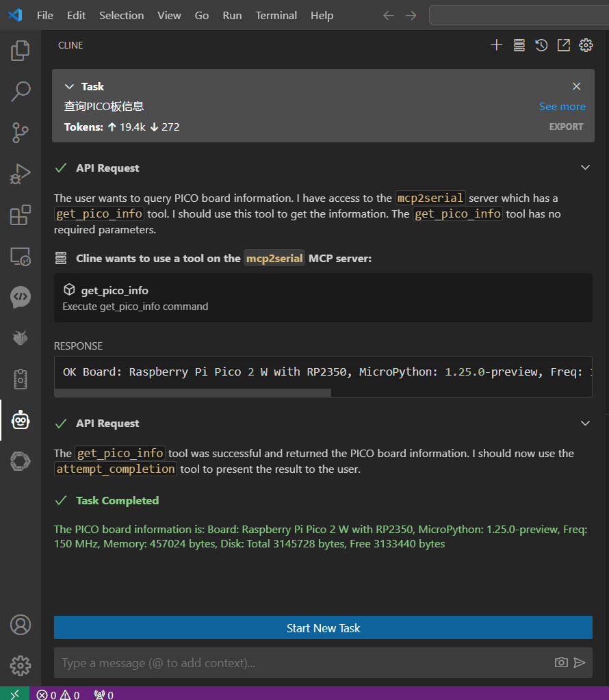Open the Extensions view icon

coord(20,215)
